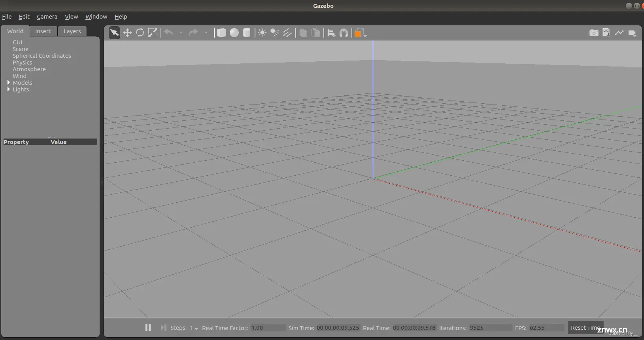Select the Lights tree label

(x=21, y=89)
